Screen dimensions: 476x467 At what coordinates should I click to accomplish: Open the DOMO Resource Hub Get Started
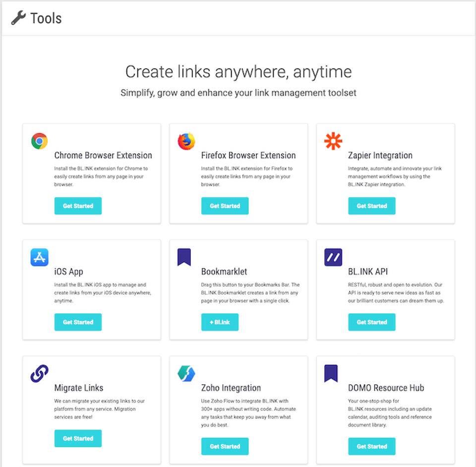point(371,446)
